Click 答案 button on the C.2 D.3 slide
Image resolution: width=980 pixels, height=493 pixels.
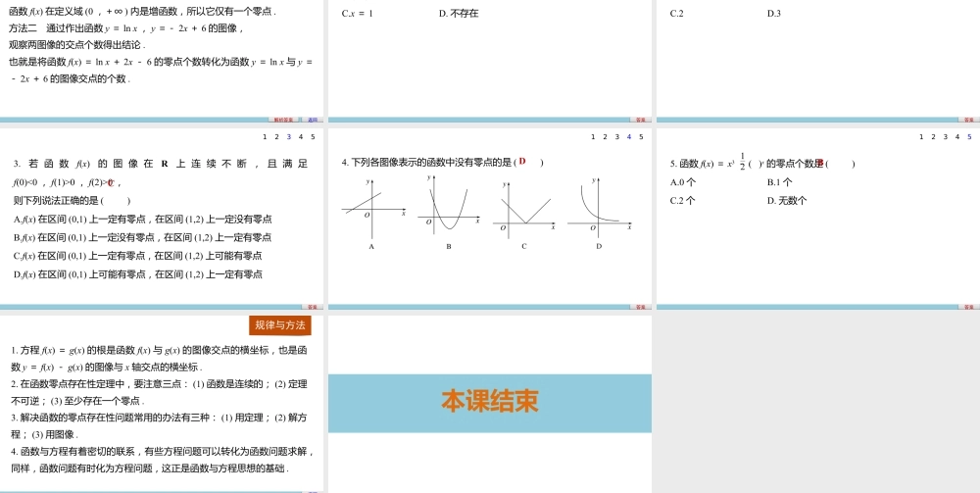click(x=969, y=120)
